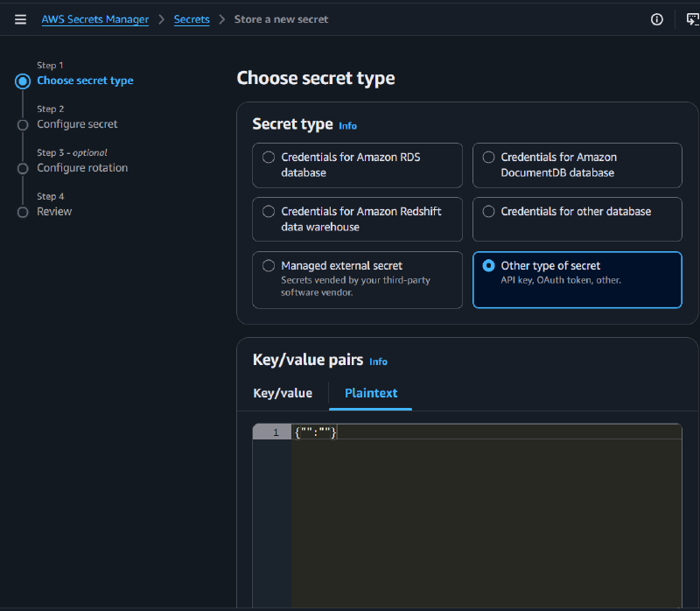Click Step 1 Choose secret type
700x611 pixels.
(x=85, y=81)
